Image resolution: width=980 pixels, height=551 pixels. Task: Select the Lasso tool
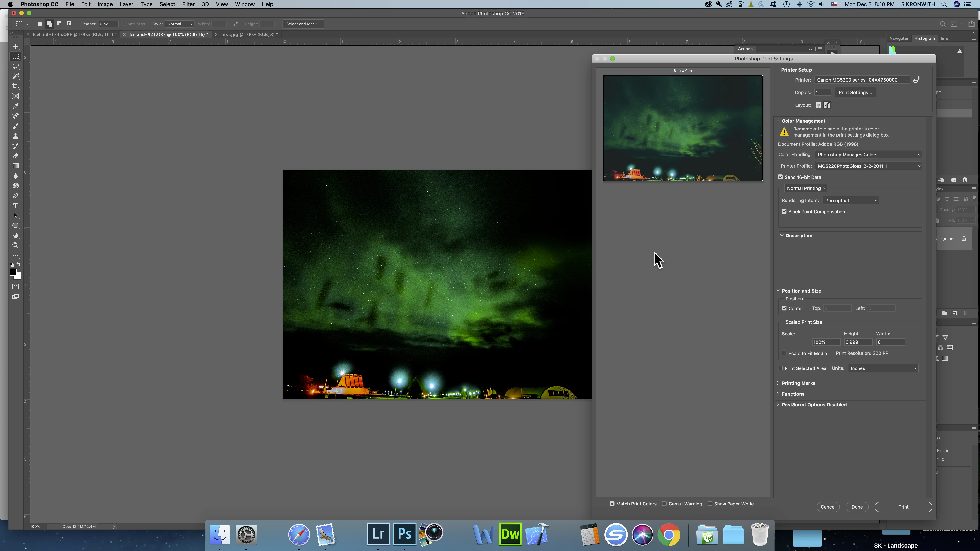coord(16,66)
